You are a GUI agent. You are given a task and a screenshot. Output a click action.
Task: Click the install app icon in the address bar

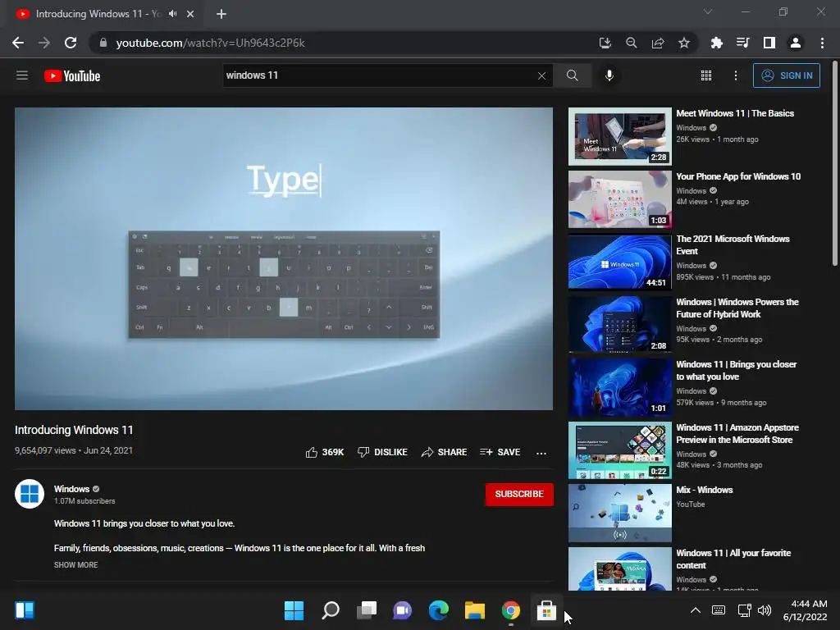point(605,43)
